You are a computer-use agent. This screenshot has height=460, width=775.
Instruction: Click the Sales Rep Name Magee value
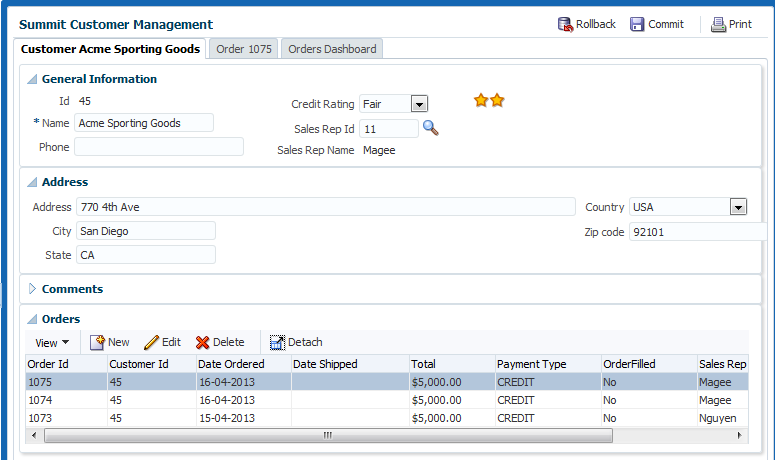[379, 150]
